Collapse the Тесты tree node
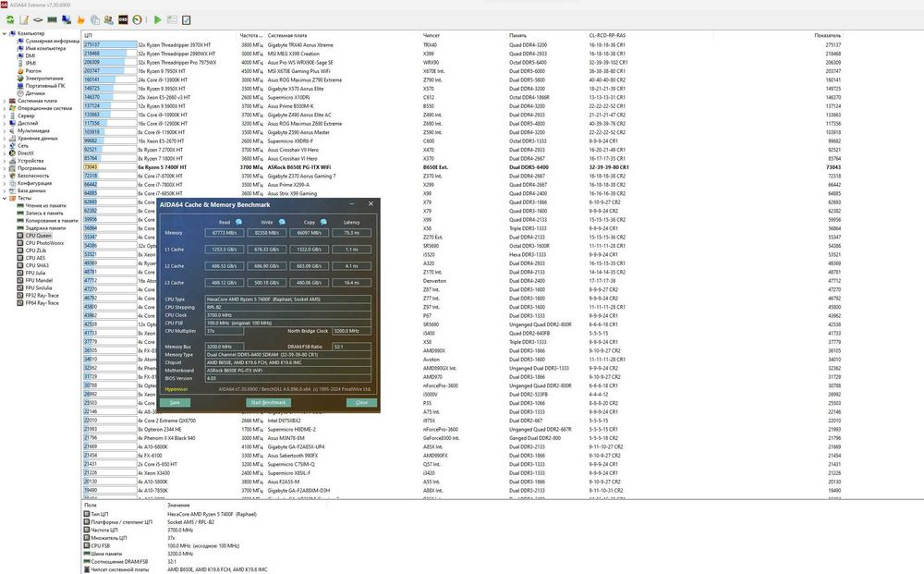This screenshot has height=574, width=924. [x=5, y=198]
